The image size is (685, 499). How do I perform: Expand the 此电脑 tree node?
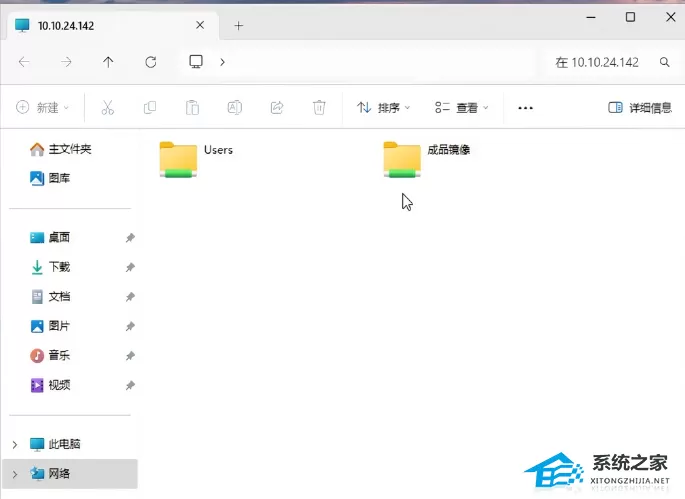(15, 445)
